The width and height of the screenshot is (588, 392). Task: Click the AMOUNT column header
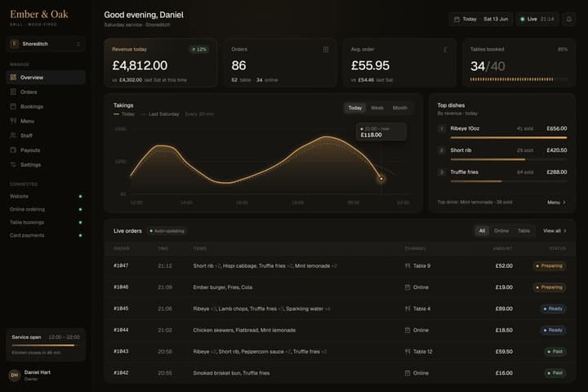(502, 248)
